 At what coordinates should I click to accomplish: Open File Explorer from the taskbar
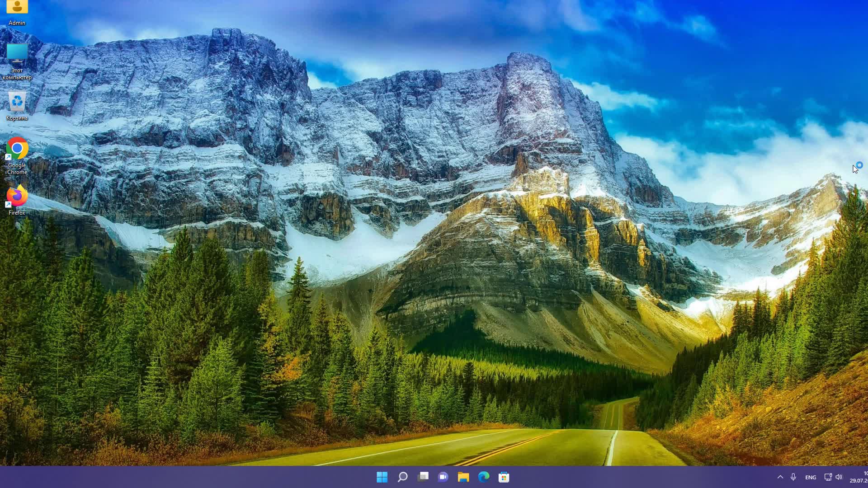click(463, 477)
